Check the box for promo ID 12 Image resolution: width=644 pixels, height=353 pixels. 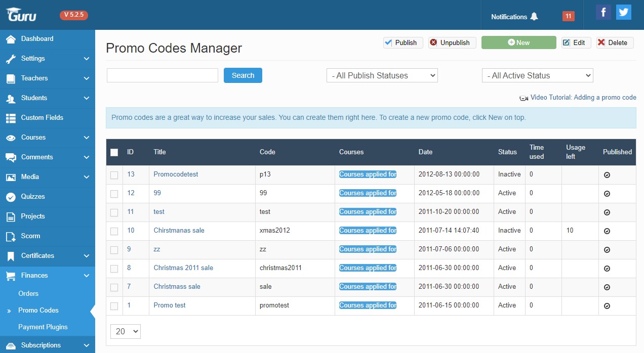point(114,194)
